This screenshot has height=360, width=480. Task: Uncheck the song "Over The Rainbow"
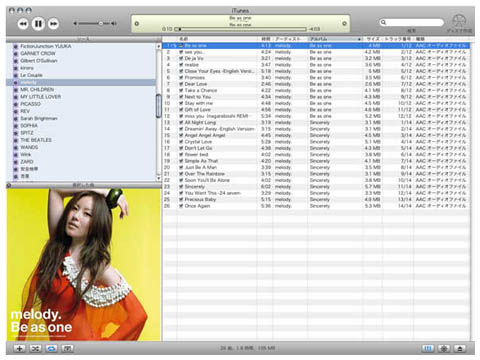point(181,174)
